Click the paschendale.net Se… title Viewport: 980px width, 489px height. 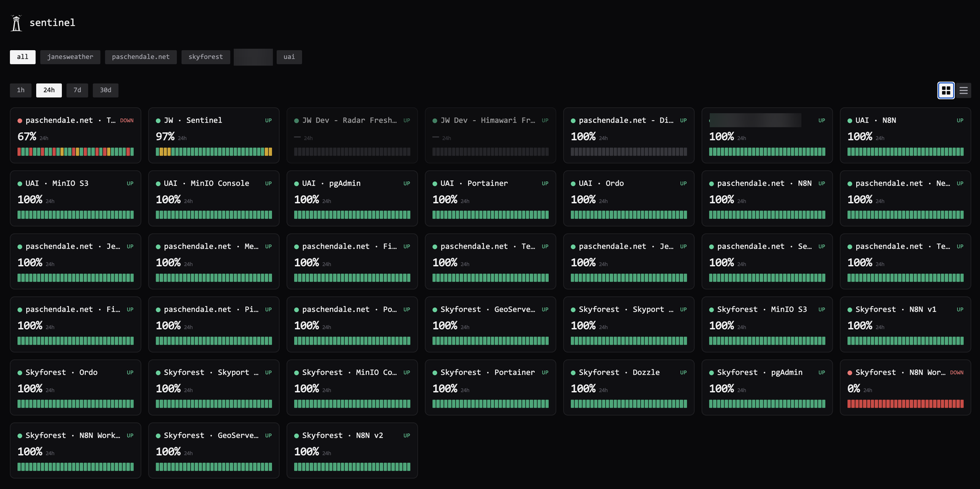[x=764, y=246]
